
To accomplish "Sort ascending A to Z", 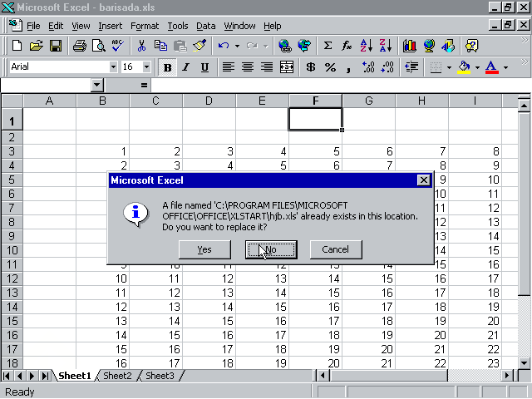I will (366, 46).
